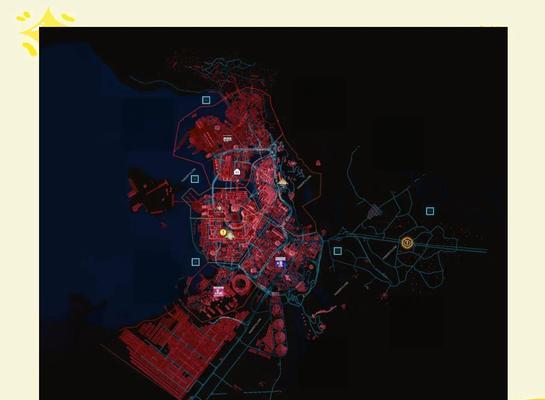The height and width of the screenshot is (400, 545).
Task: Click the orange hexagon marker on the eastern highway
Action: (407, 243)
